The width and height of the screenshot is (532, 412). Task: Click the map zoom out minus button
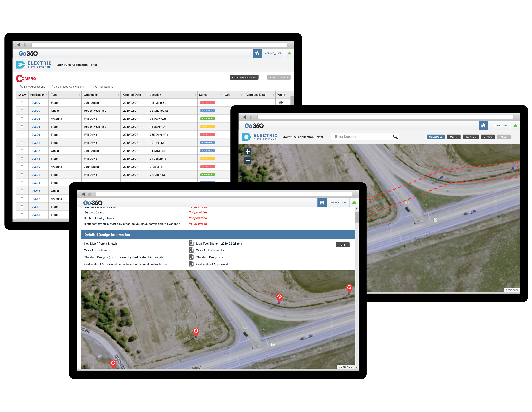click(248, 160)
